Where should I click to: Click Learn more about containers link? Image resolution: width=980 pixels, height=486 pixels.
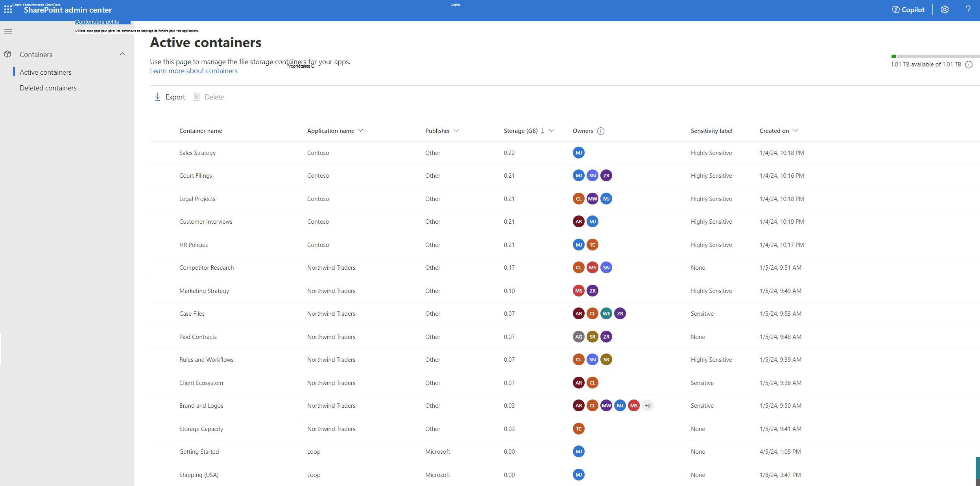[x=194, y=71]
